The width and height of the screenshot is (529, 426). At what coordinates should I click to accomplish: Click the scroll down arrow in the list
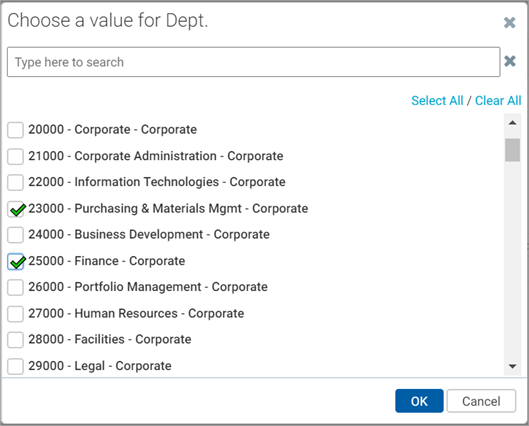tap(512, 366)
